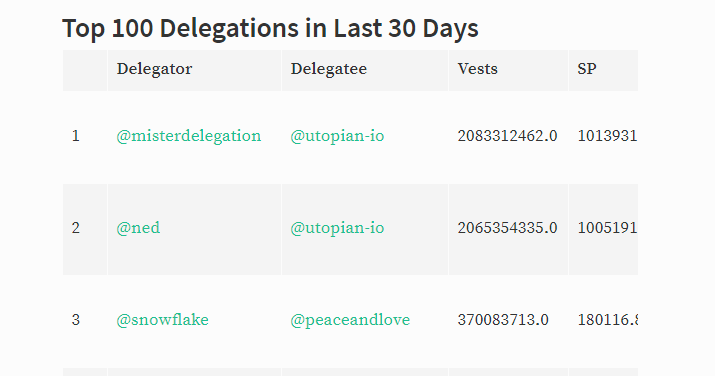This screenshot has width=715, height=376.
Task: Open the @misterdelegation delegator profile
Action: 189,136
